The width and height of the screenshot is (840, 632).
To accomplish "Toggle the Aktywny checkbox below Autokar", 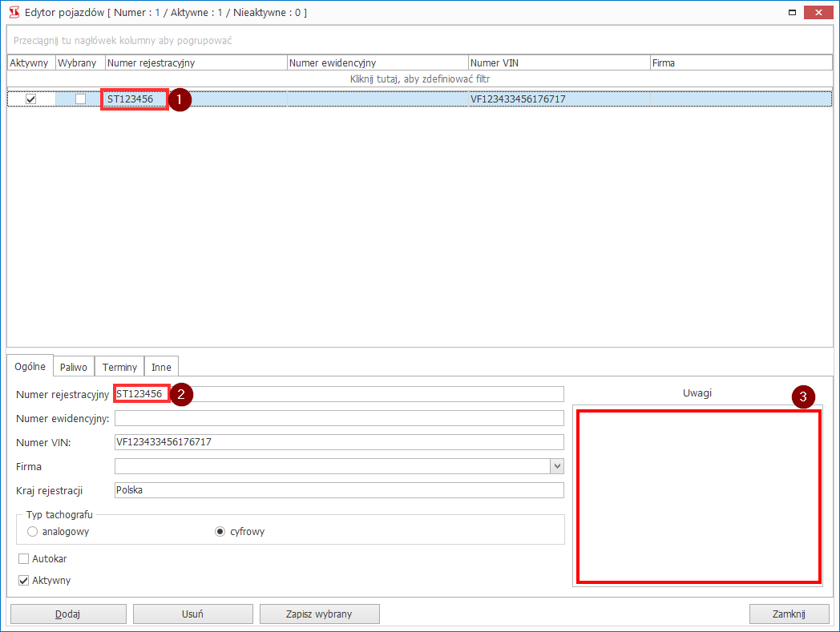I will coord(24,580).
